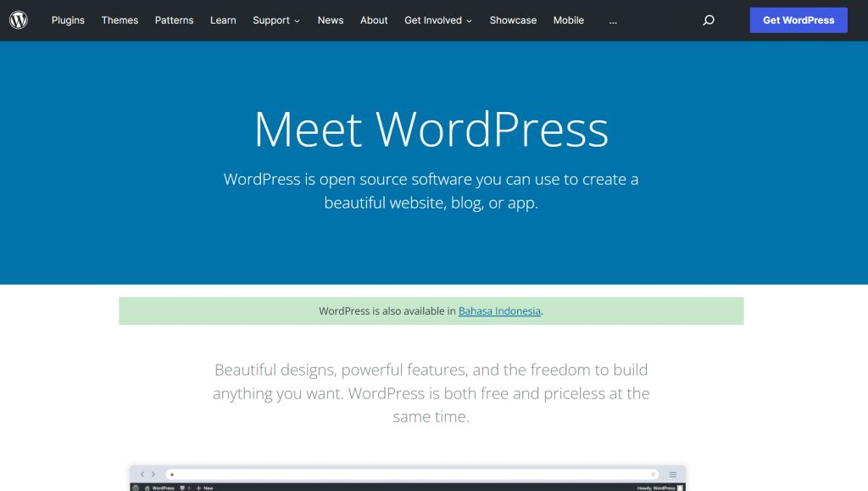Click the WordPress logo icon

click(x=19, y=20)
